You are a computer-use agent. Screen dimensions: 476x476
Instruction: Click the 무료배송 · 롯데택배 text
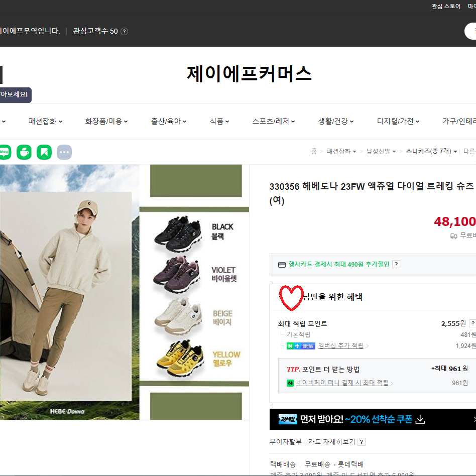coord(334,464)
